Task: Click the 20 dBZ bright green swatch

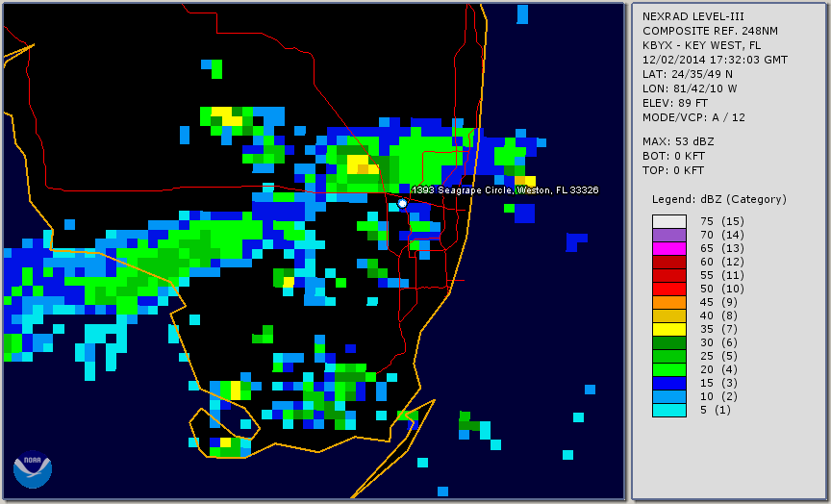Action: 668,370
